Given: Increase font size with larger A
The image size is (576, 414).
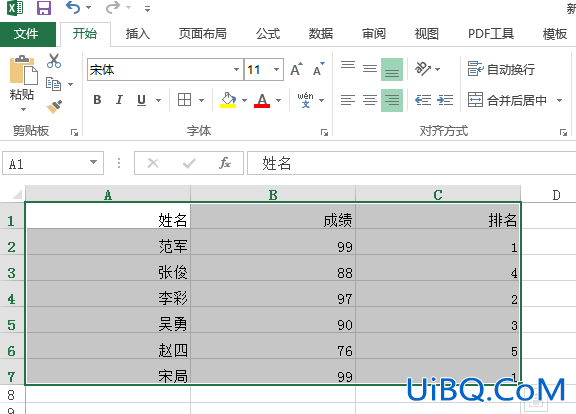Looking at the screenshot, I should point(296,69).
